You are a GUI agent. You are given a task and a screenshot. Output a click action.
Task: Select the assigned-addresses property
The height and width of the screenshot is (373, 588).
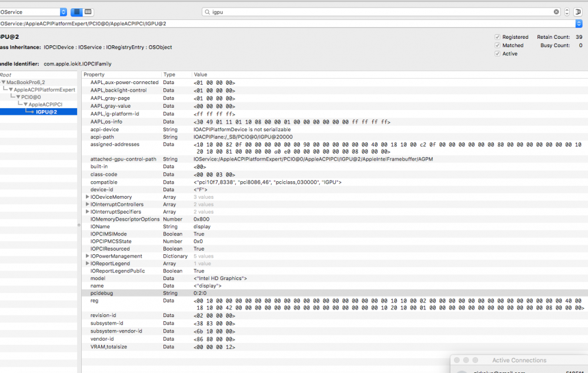pos(335,148)
